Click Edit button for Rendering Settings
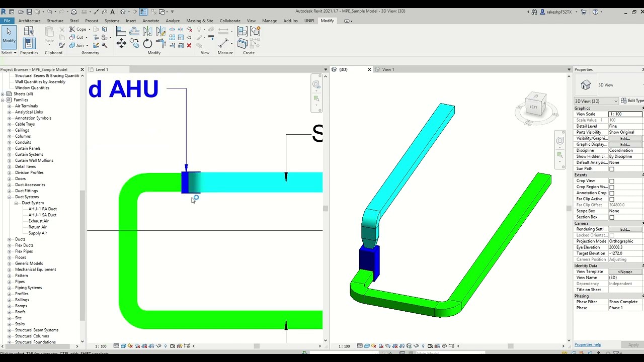Viewport: 644px width, 362px height. coord(625,229)
